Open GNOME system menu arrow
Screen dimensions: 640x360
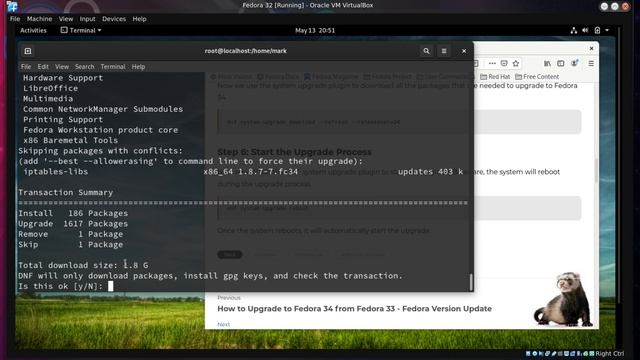point(607,30)
